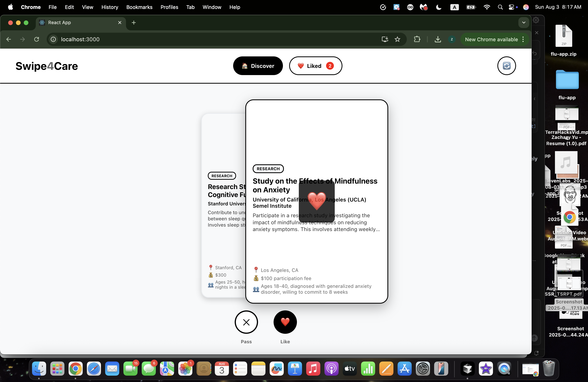The width and height of the screenshot is (588, 382).
Task: Open Chrome downloads icon
Action: click(x=437, y=39)
